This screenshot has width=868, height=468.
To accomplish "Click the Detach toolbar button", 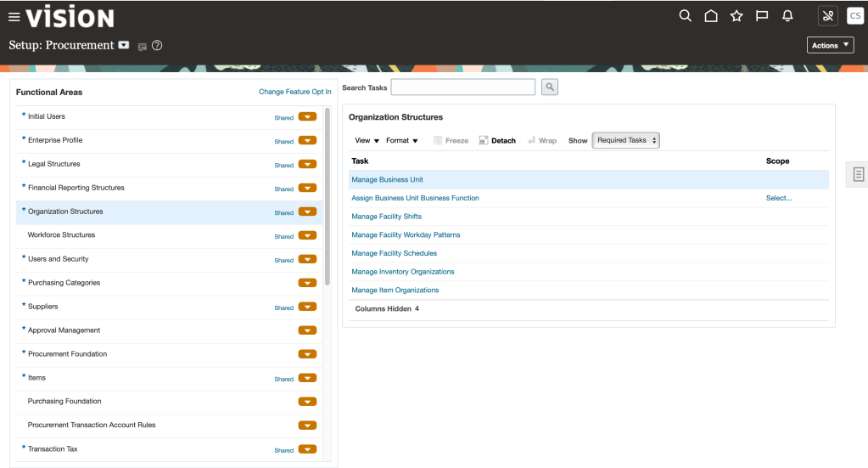I will pyautogui.click(x=497, y=141).
